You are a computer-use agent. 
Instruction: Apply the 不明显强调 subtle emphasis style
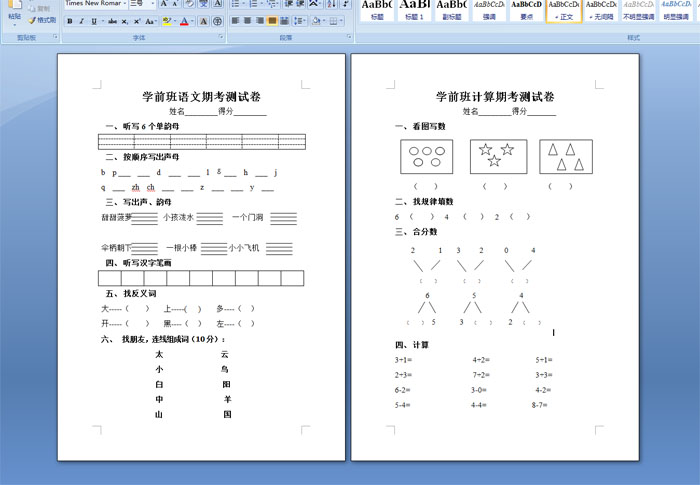tap(639, 11)
